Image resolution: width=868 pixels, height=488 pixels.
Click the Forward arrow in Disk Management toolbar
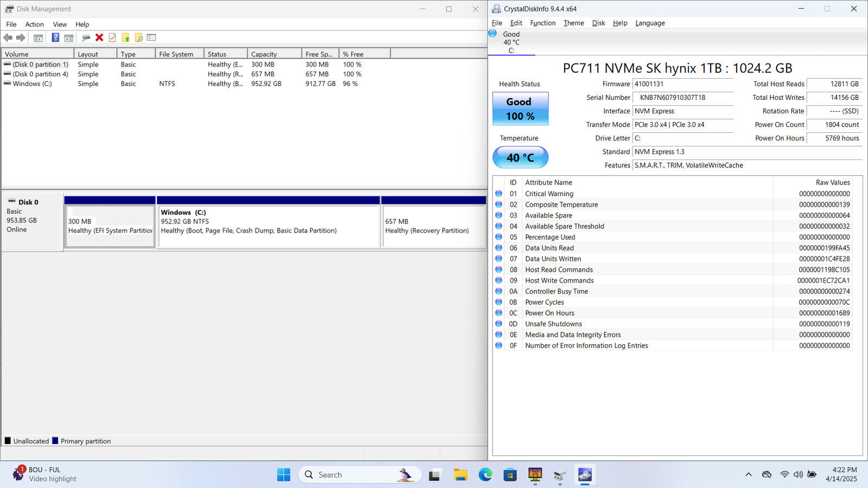click(21, 38)
